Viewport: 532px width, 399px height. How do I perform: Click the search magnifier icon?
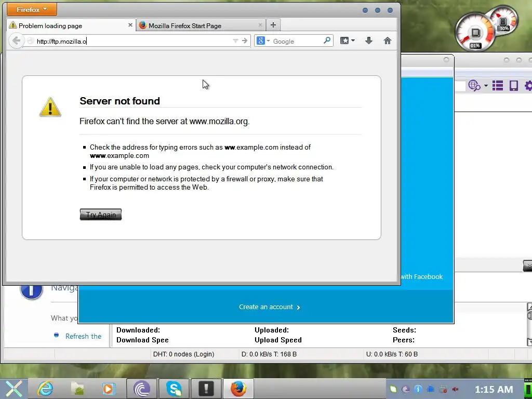pos(327,41)
